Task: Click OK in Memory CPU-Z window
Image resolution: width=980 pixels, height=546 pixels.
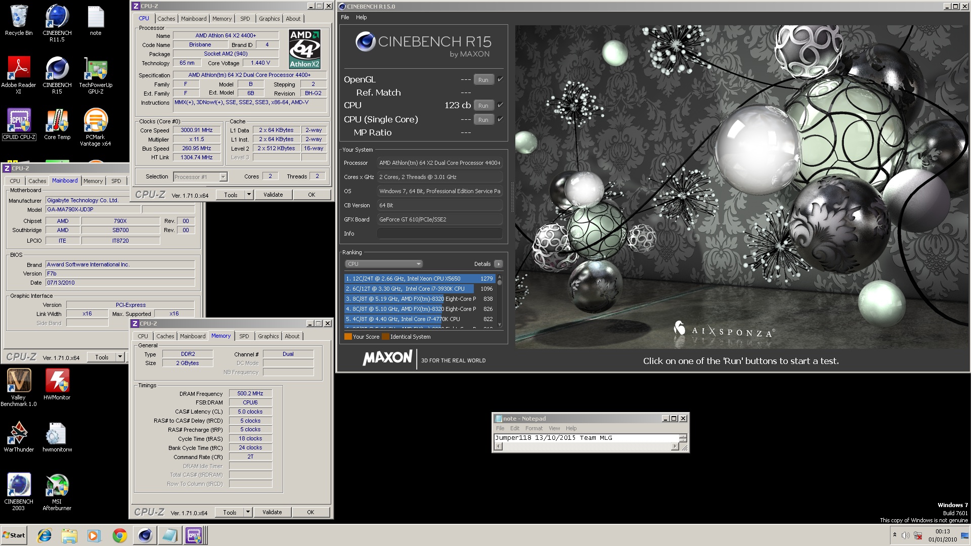Action: click(x=310, y=512)
